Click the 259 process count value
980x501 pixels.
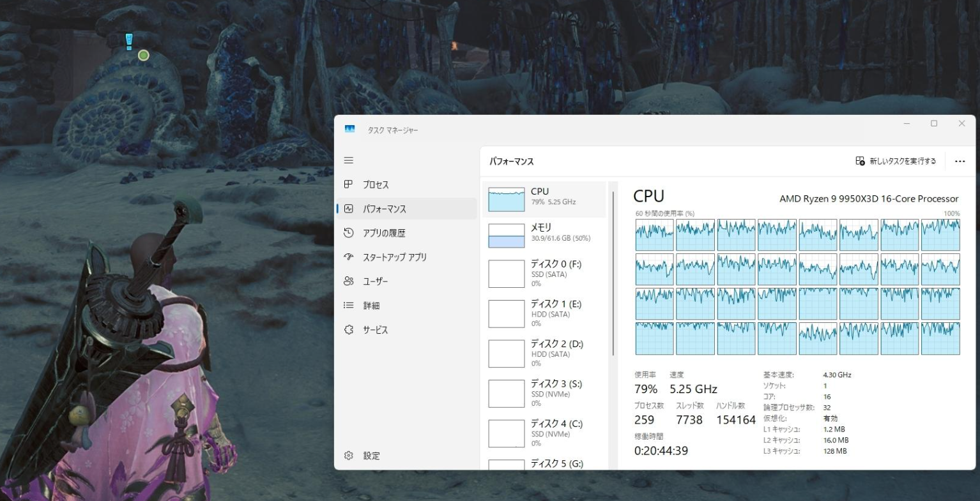(x=644, y=420)
